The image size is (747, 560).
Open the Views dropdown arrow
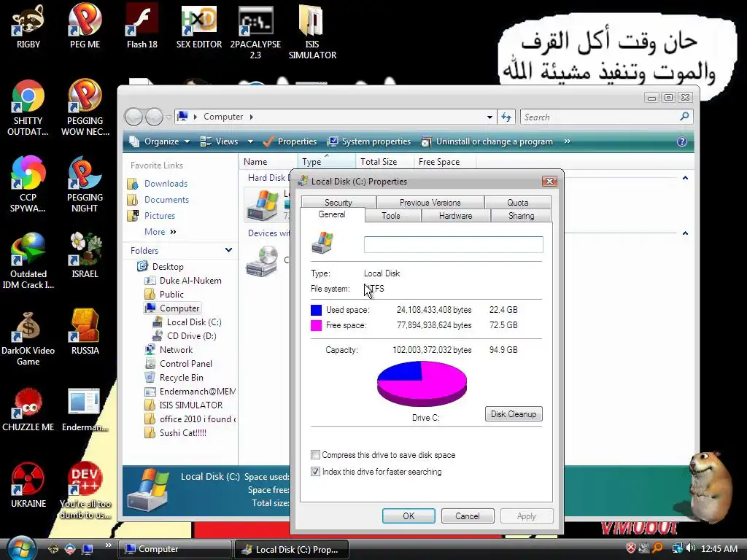tap(251, 142)
